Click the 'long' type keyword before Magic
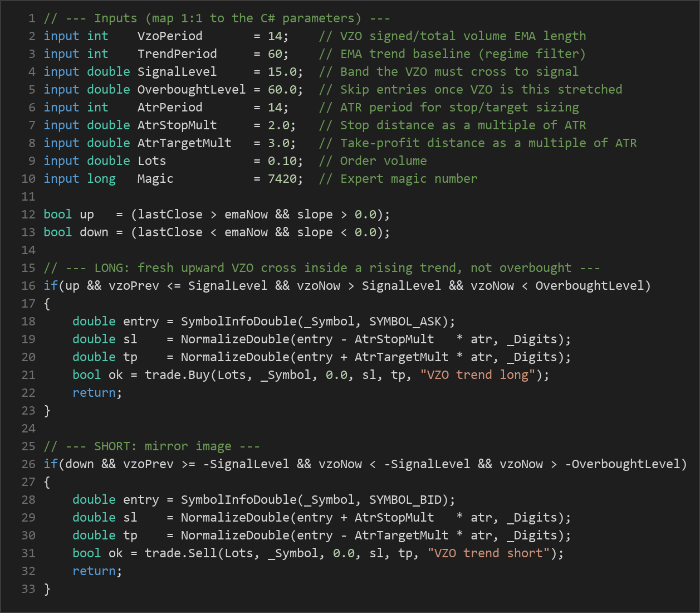The image size is (700, 613). 101,179
